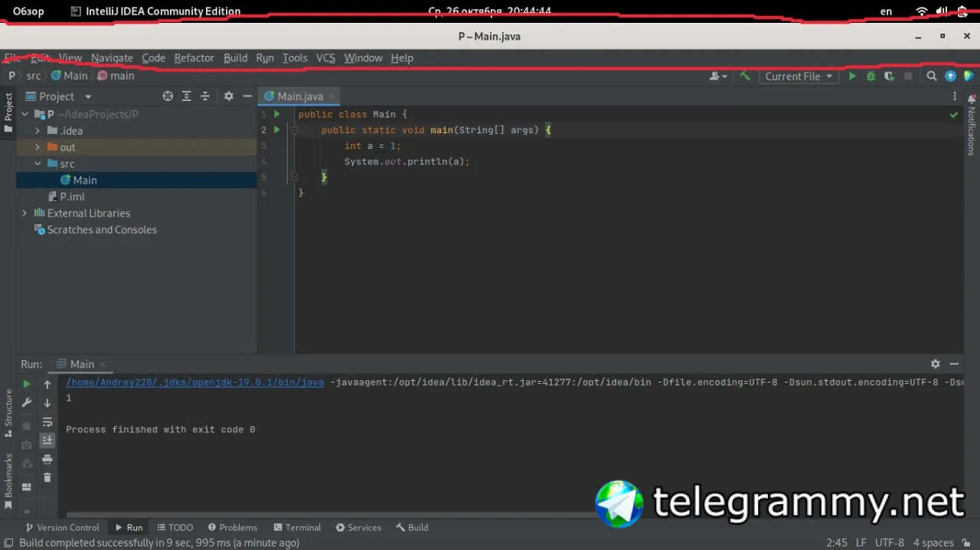Open the Terminal tool window
The height and width of the screenshot is (550, 980).
(296, 527)
